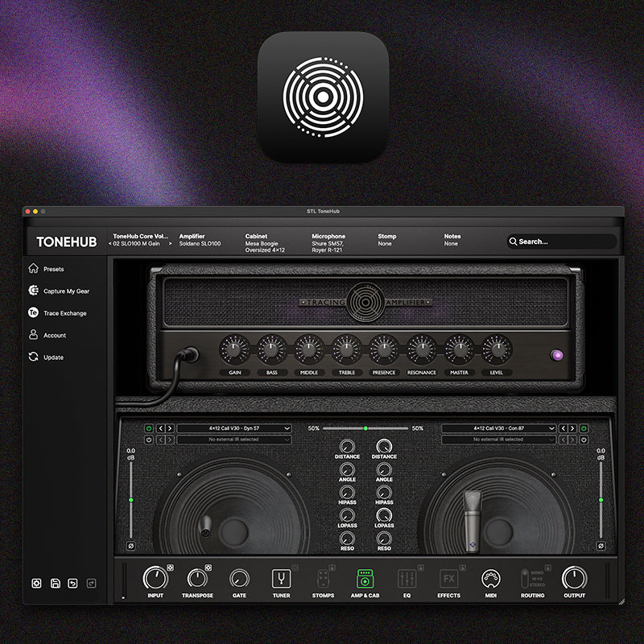Click the GATE knob
The height and width of the screenshot is (644, 644).
pyautogui.click(x=239, y=579)
